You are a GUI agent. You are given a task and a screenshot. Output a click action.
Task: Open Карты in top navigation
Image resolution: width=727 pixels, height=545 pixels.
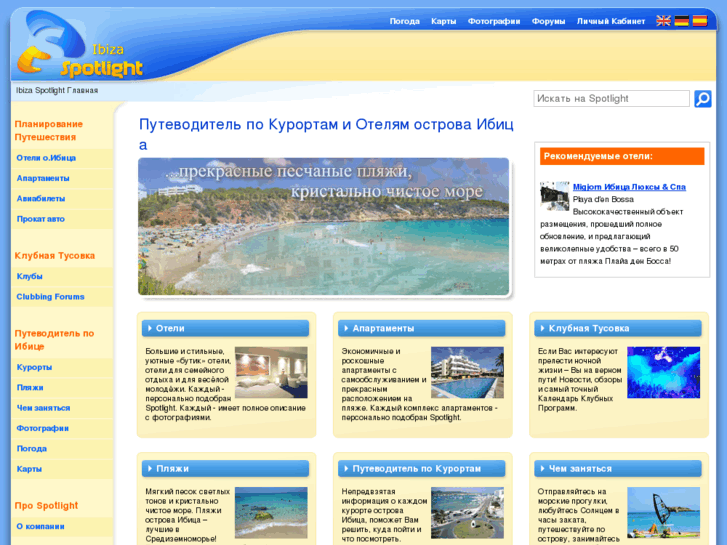[443, 21]
